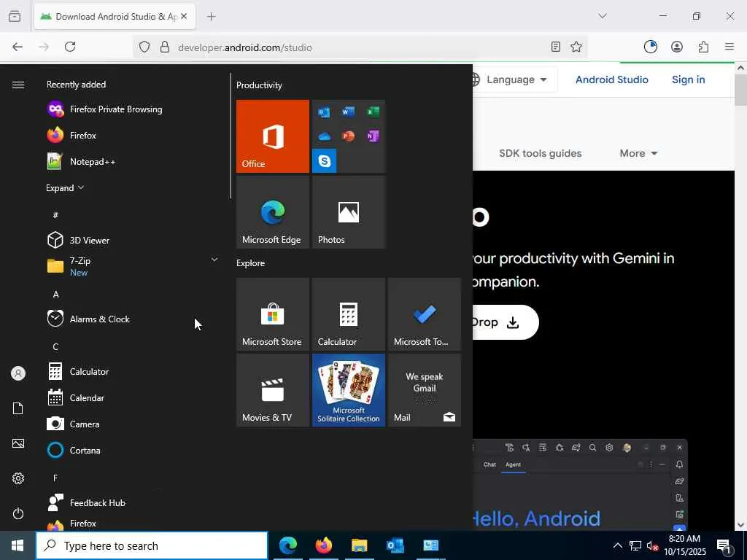The image size is (747, 560).
Task: Open the Camera app
Action: 74,424
